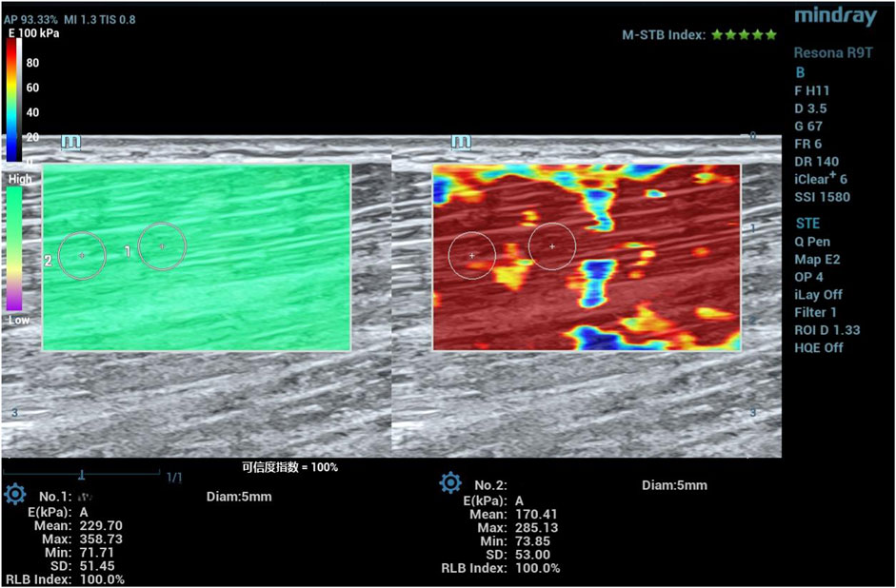
Task: Toggle the iLay Off setting
Action: [x=818, y=295]
